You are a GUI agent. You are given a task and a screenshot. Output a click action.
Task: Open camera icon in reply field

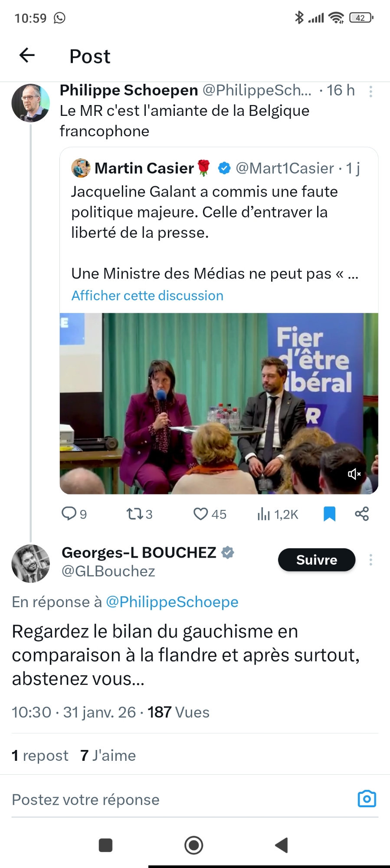[367, 799]
